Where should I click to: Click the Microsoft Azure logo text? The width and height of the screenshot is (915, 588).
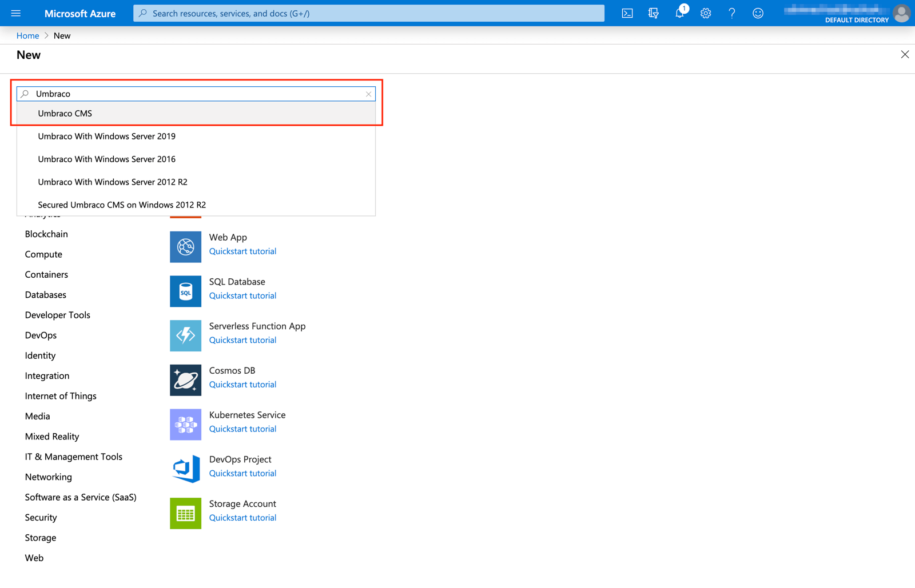click(x=80, y=13)
